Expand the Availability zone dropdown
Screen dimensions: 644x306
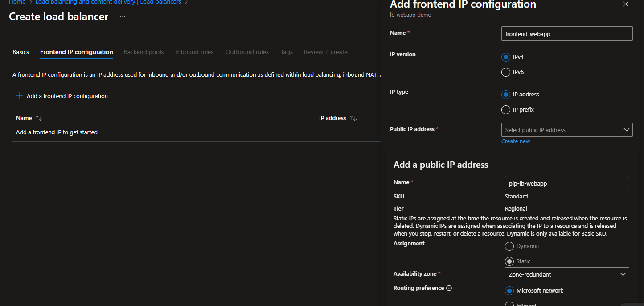click(x=566, y=274)
